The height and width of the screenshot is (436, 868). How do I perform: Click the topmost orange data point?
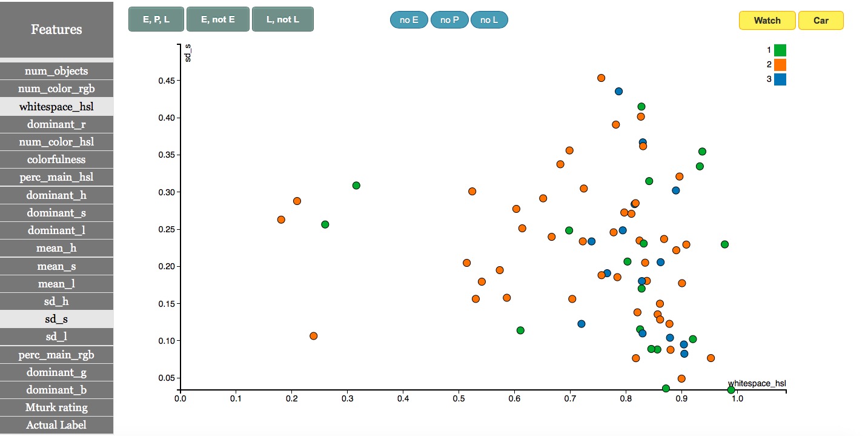[x=601, y=78]
